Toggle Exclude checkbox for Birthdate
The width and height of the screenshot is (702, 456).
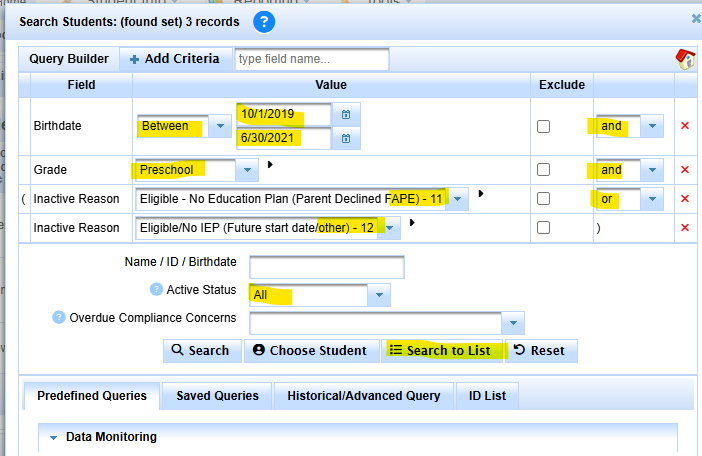(x=543, y=127)
